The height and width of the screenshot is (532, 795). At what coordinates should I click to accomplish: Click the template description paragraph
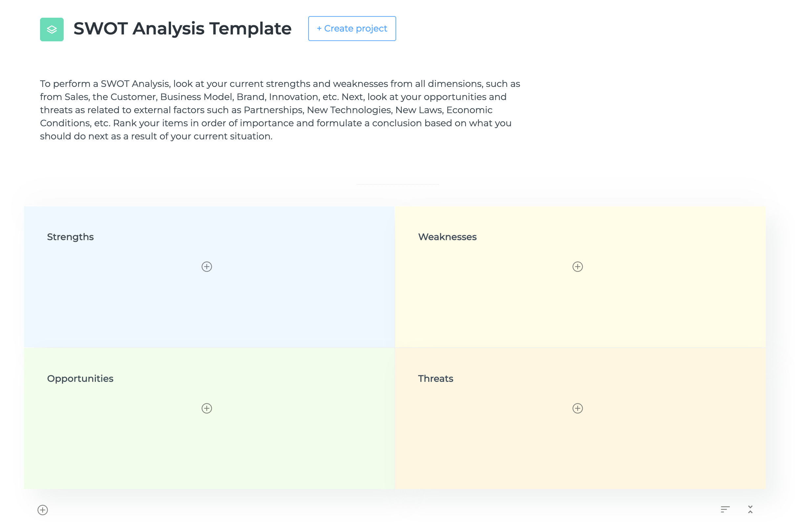point(280,110)
